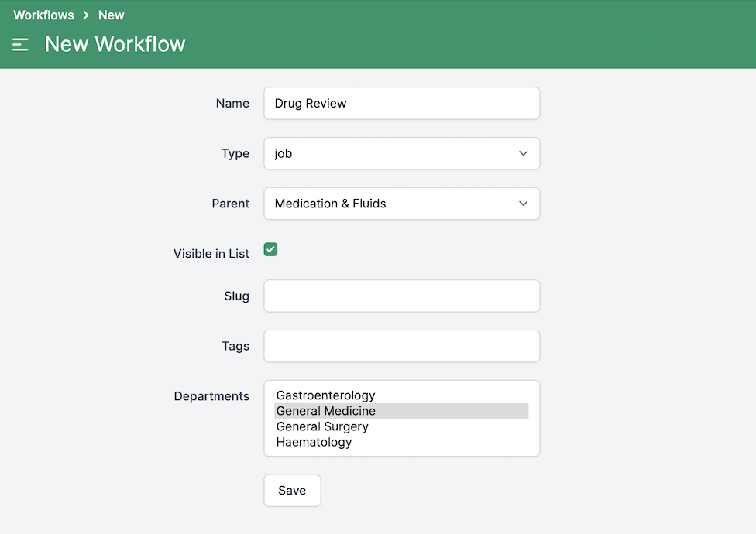The width and height of the screenshot is (756, 534).
Task: Click the Visible in List label
Action: [211, 254]
